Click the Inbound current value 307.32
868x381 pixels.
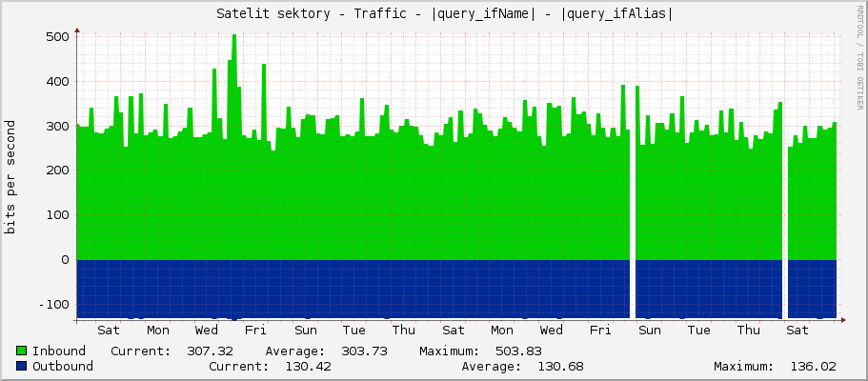(210, 351)
